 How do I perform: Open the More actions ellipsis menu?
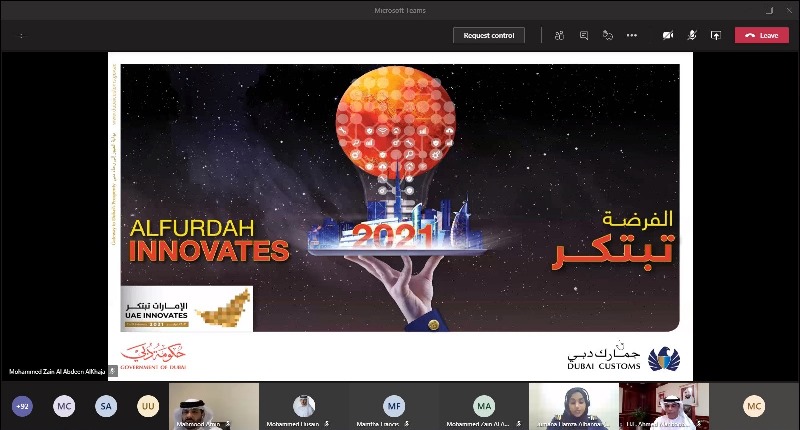632,35
